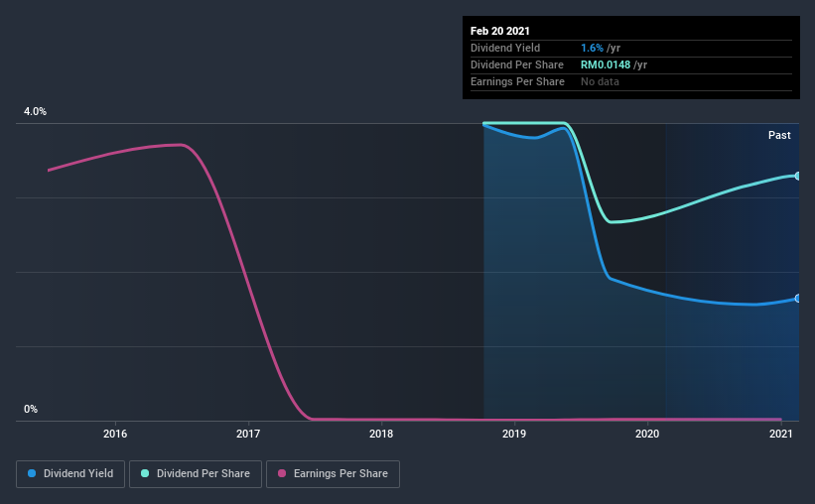Toggle the Earnings Per Share legend button
Viewport: 815px width, 504px height.
click(333, 474)
